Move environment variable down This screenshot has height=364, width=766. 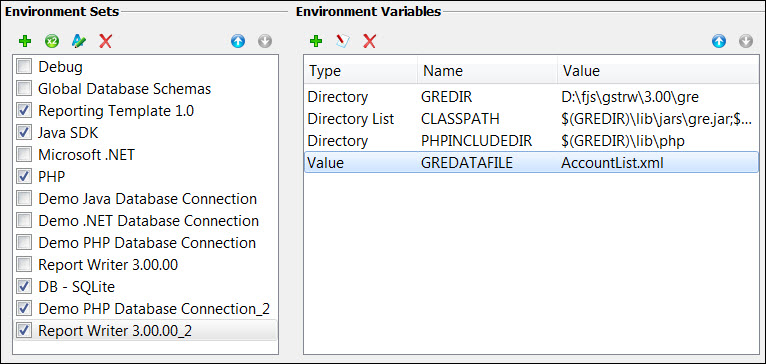coord(746,42)
